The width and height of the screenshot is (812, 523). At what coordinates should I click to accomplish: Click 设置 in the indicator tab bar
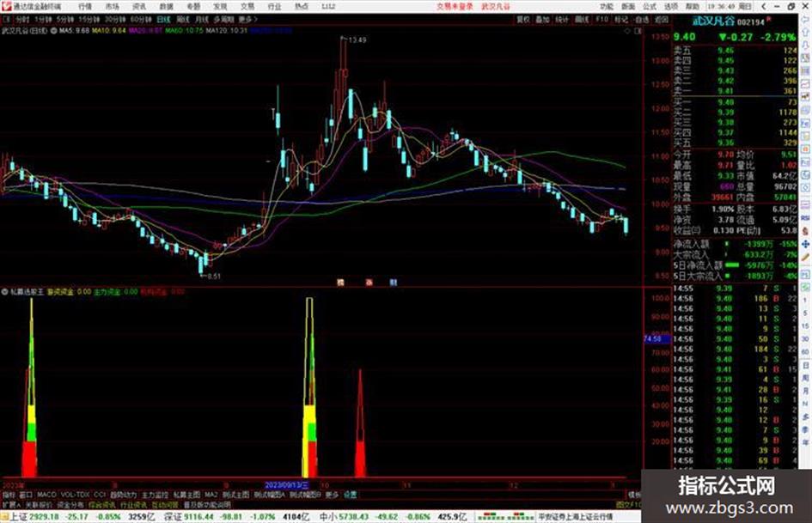[350, 495]
